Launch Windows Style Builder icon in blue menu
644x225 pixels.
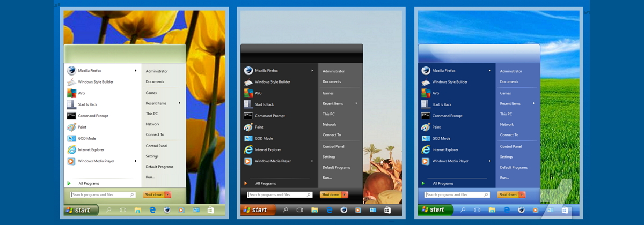(x=426, y=82)
